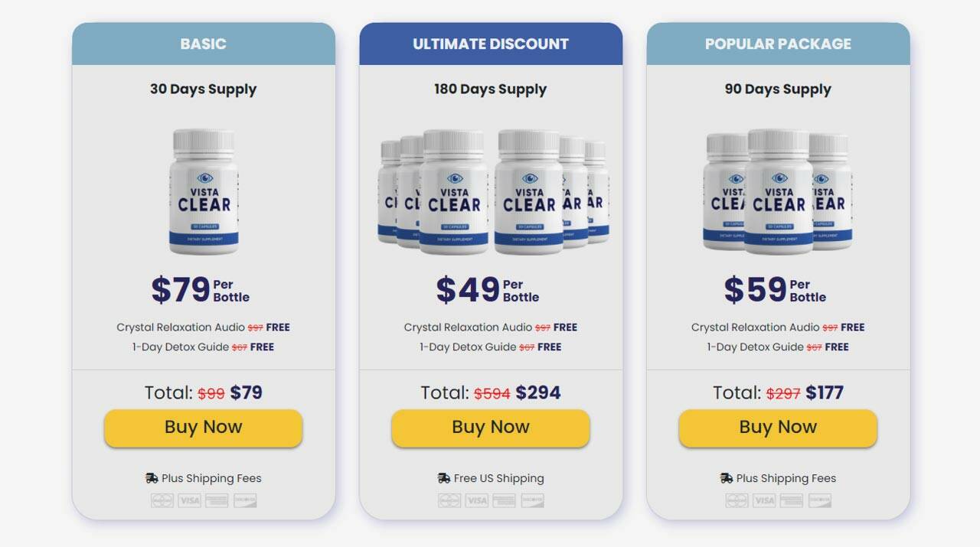
Task: Click the Amex icon in Ultimate Discount card
Action: tap(504, 500)
